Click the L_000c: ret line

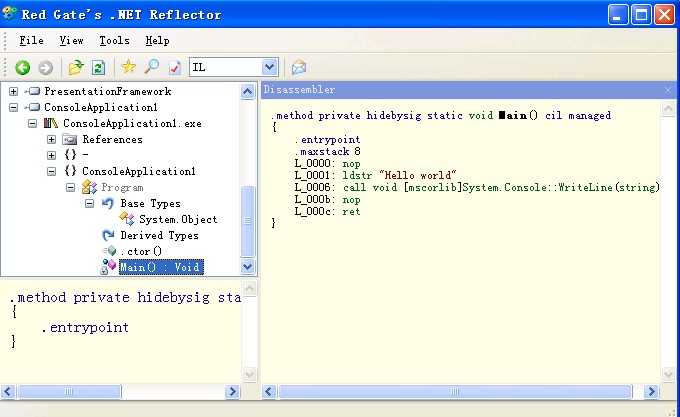tap(327, 212)
